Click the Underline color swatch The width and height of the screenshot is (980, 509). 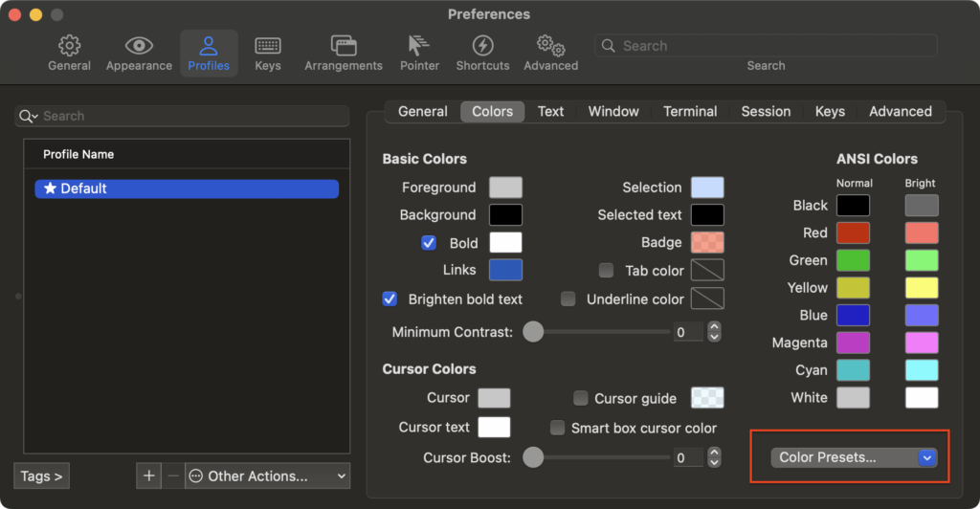coord(707,299)
